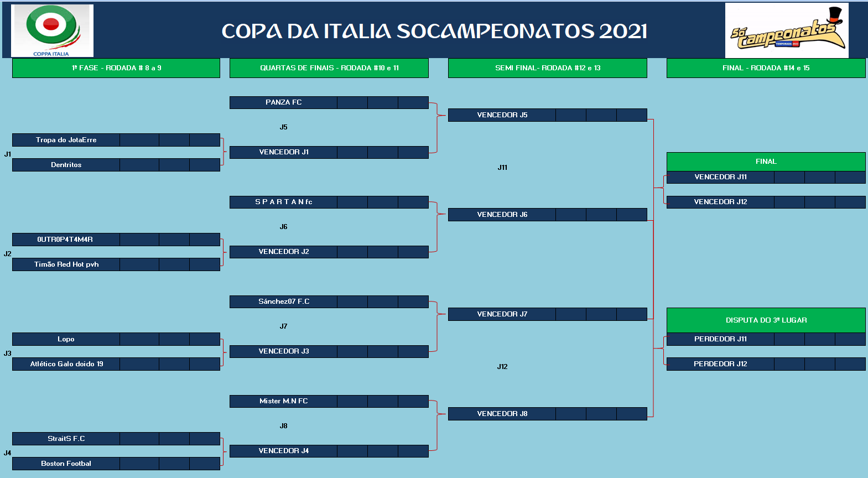Click the Timão Red Hot pvh cell
Screen dimensions: 868x478
tap(66, 264)
